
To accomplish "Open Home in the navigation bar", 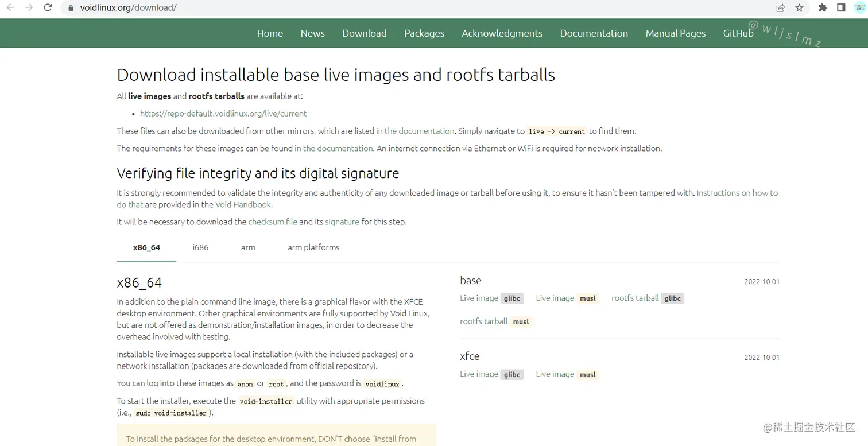I will (x=270, y=33).
